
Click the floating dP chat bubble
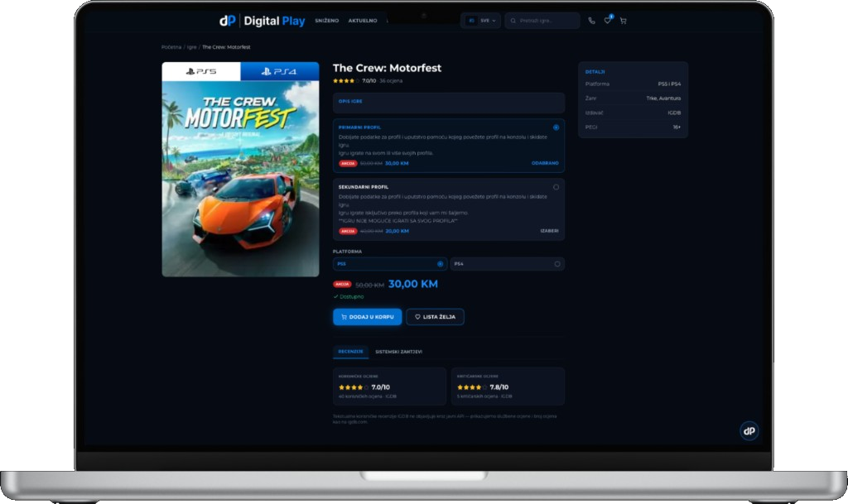[x=749, y=430]
